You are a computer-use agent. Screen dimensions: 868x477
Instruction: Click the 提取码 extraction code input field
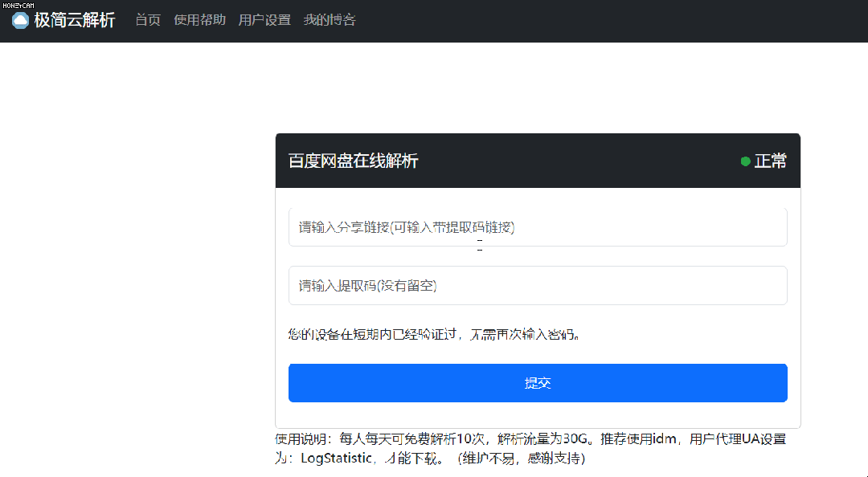pyautogui.click(x=537, y=285)
